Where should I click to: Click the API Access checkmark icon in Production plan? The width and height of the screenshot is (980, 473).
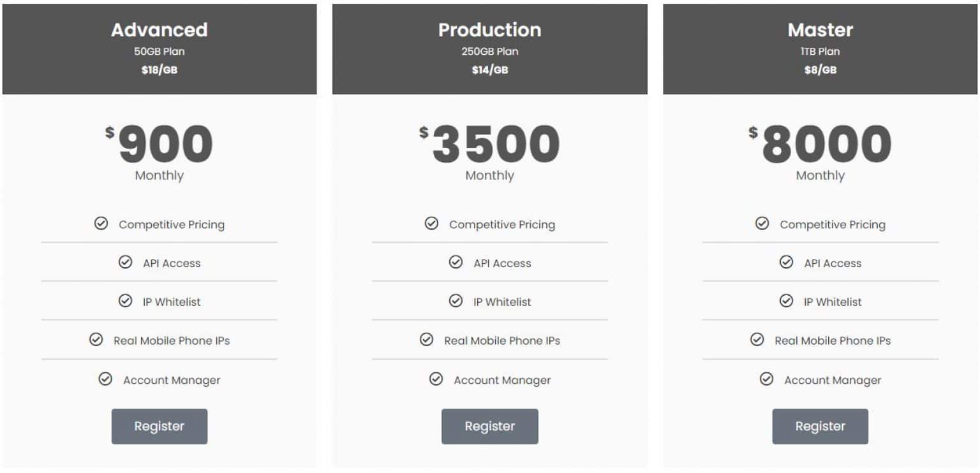(x=456, y=263)
